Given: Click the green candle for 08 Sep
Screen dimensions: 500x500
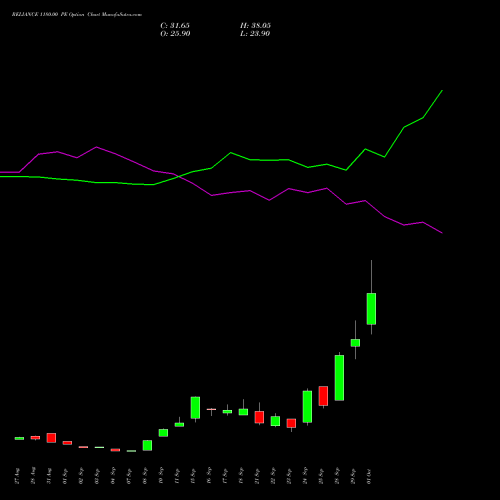Looking at the screenshot, I should (147, 445).
